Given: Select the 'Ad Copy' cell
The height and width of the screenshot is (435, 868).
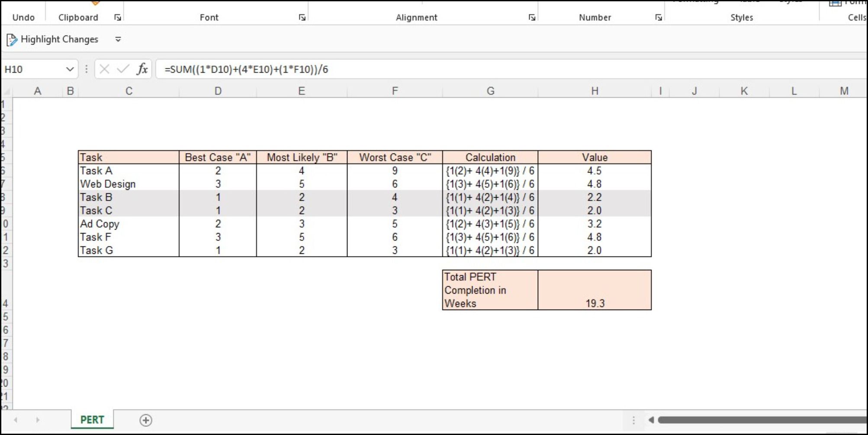Looking at the screenshot, I should [x=129, y=224].
